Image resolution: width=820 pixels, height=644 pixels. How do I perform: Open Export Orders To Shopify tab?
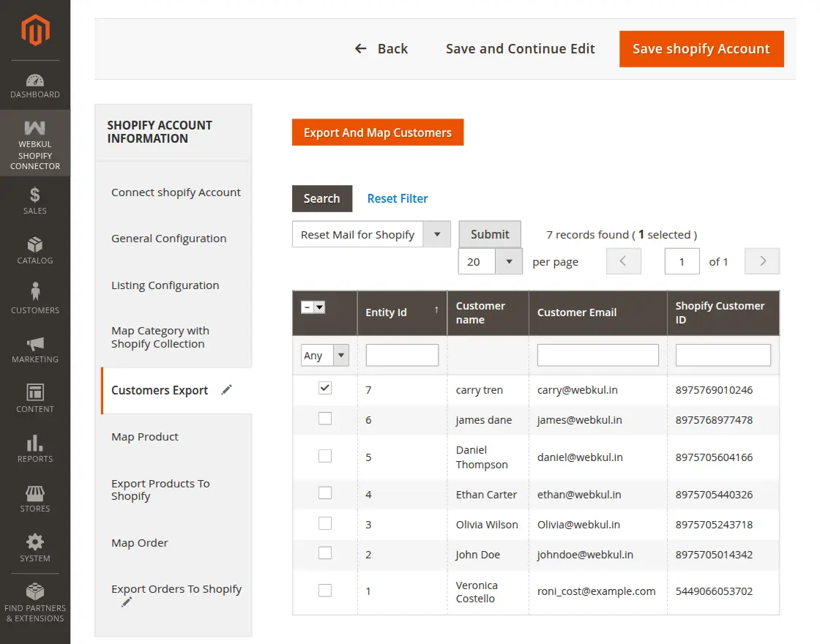(x=176, y=589)
